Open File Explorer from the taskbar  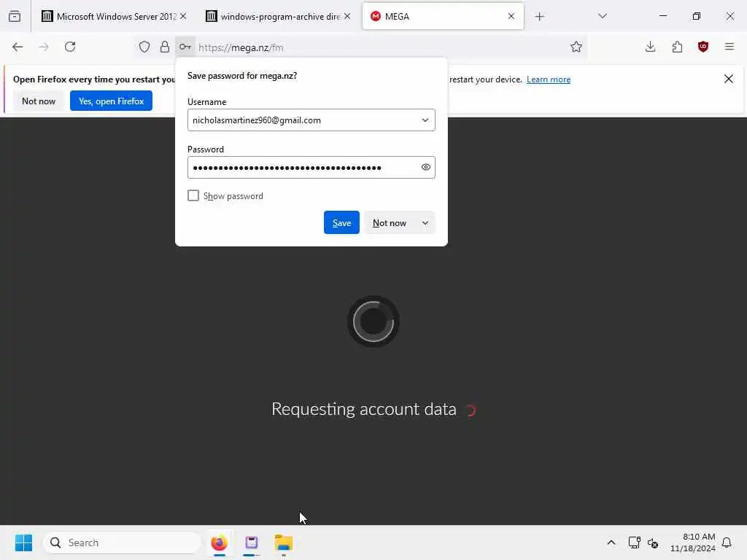pyautogui.click(x=284, y=542)
